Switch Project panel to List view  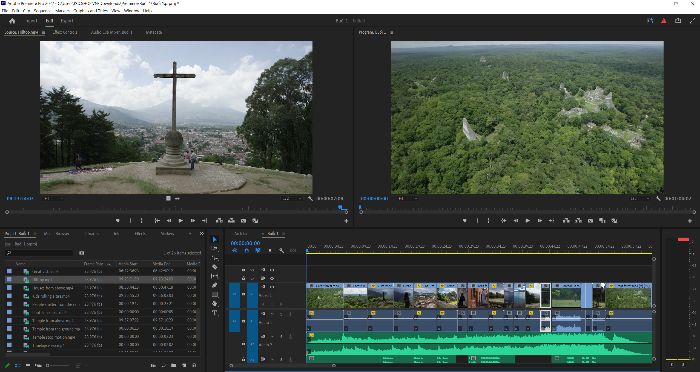click(x=17, y=365)
